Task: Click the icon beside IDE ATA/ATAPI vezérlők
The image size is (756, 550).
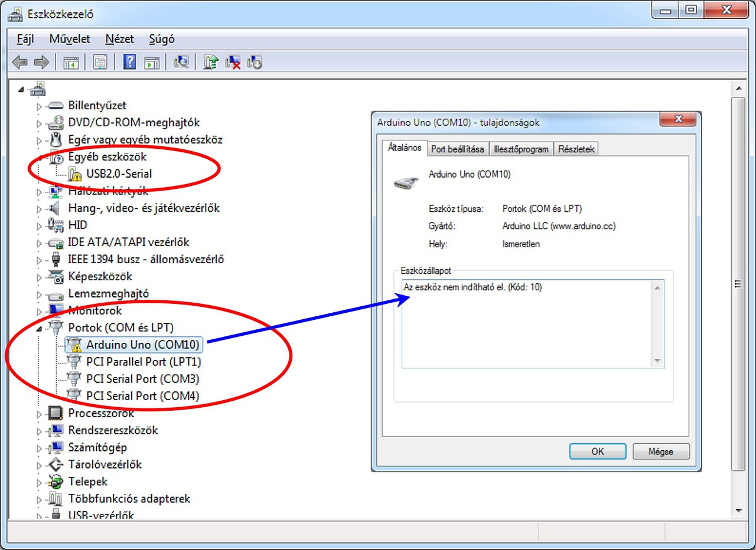Action: click(56, 243)
